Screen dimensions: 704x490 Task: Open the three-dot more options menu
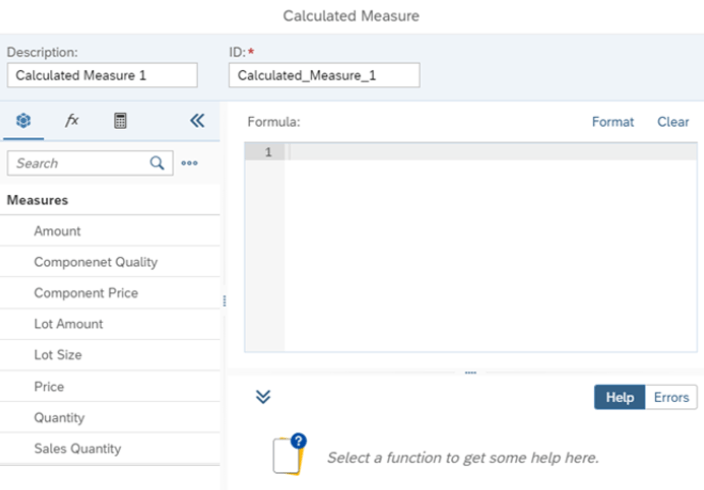[189, 163]
